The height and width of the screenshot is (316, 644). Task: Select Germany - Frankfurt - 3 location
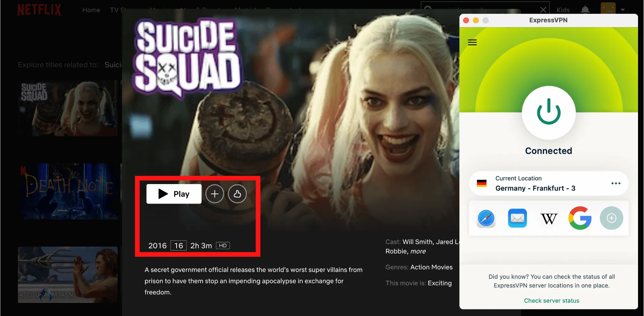pos(549,183)
